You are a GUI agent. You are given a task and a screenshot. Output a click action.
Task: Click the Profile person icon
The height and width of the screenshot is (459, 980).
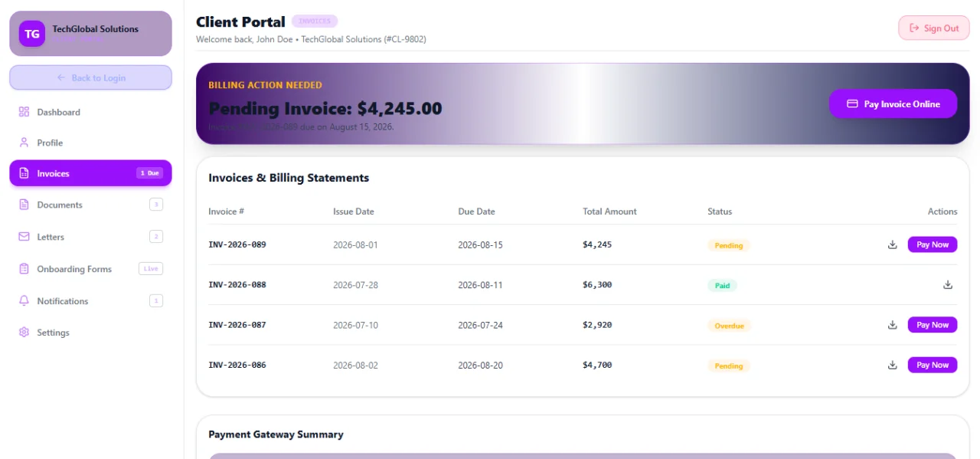(x=24, y=143)
